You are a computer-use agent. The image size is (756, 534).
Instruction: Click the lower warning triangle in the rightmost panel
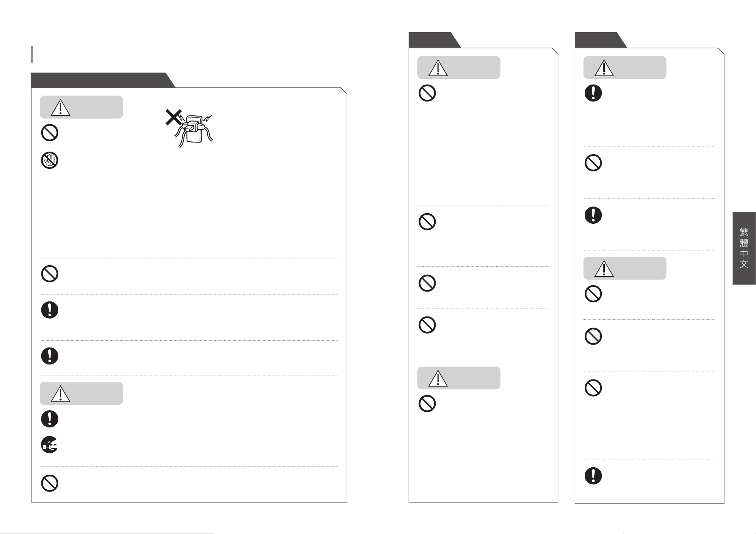(604, 268)
